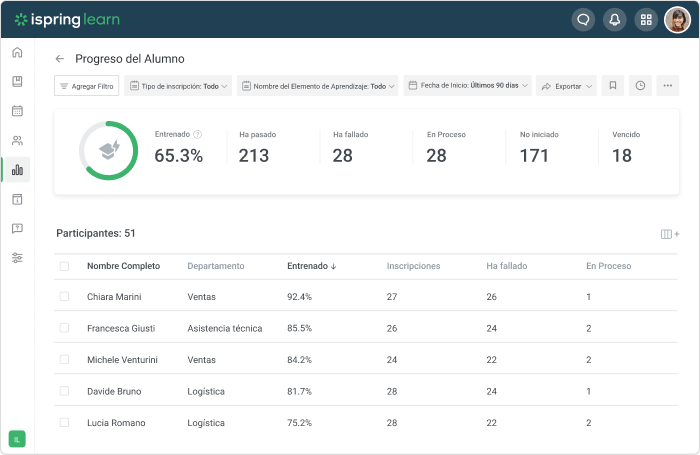Open the reports bar chart icon

point(17,170)
